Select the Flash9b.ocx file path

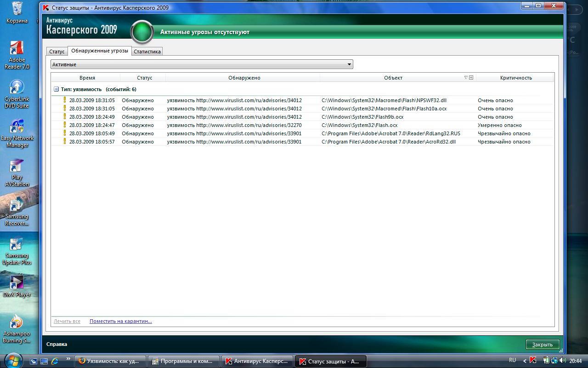coord(362,117)
